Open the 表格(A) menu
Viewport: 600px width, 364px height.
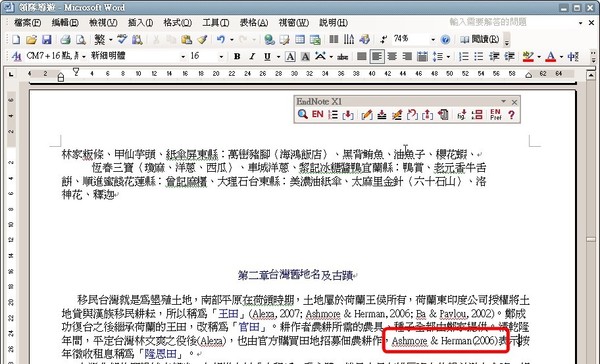[254, 23]
